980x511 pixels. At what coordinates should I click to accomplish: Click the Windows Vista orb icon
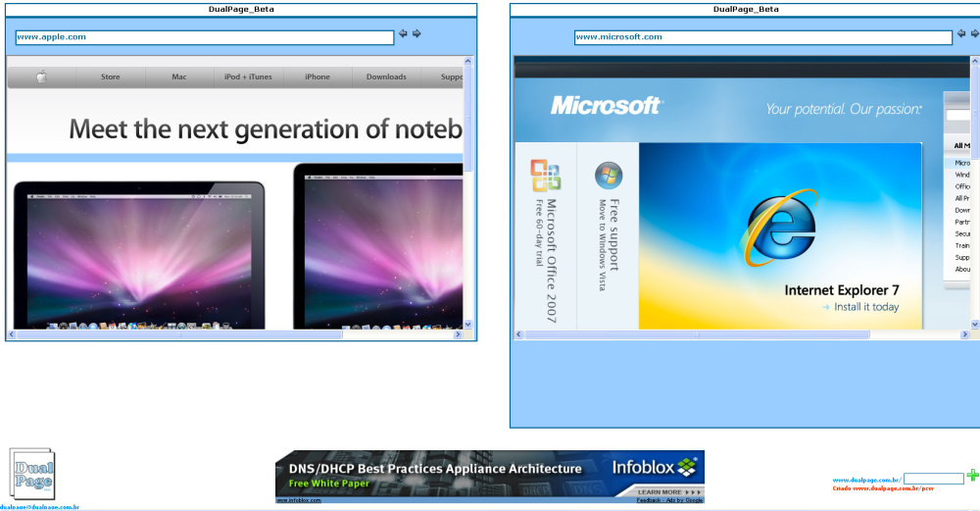[x=609, y=176]
